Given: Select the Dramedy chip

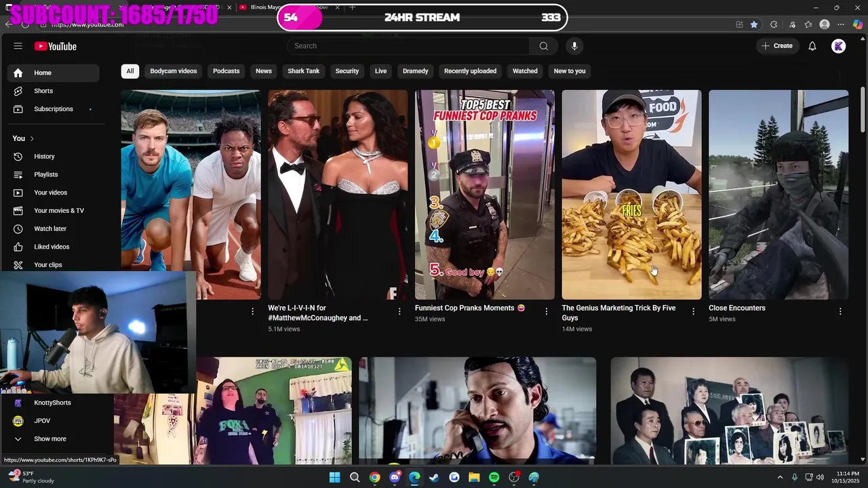Looking at the screenshot, I should 416,71.
